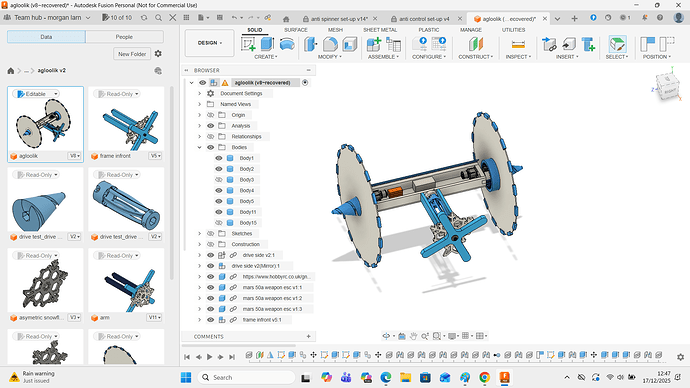Collapse the Bodies folder

199,147
